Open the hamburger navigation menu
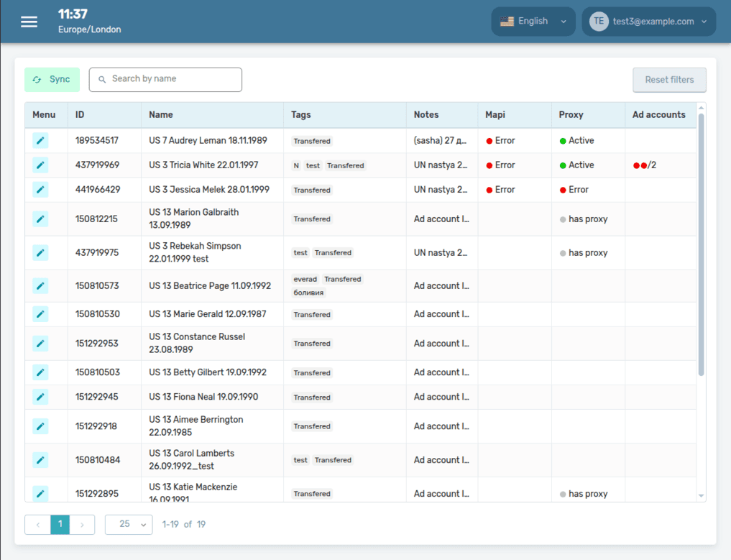This screenshot has height=560, width=731. pos(29,22)
